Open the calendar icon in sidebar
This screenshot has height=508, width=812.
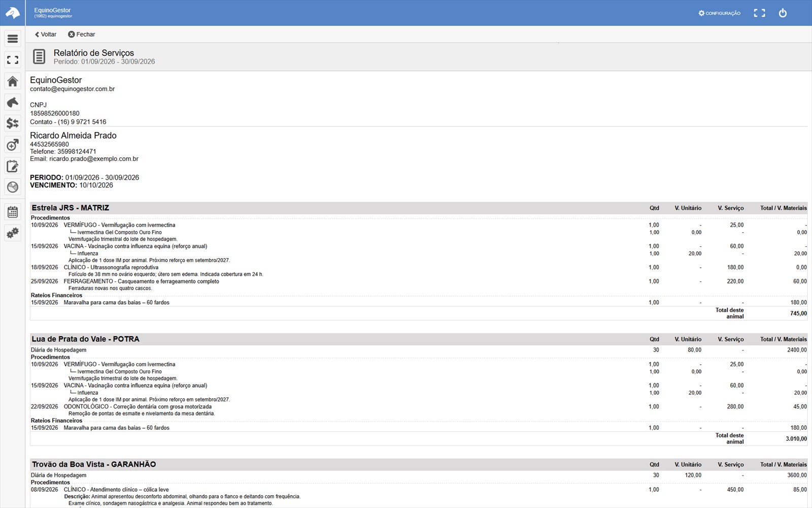click(13, 212)
